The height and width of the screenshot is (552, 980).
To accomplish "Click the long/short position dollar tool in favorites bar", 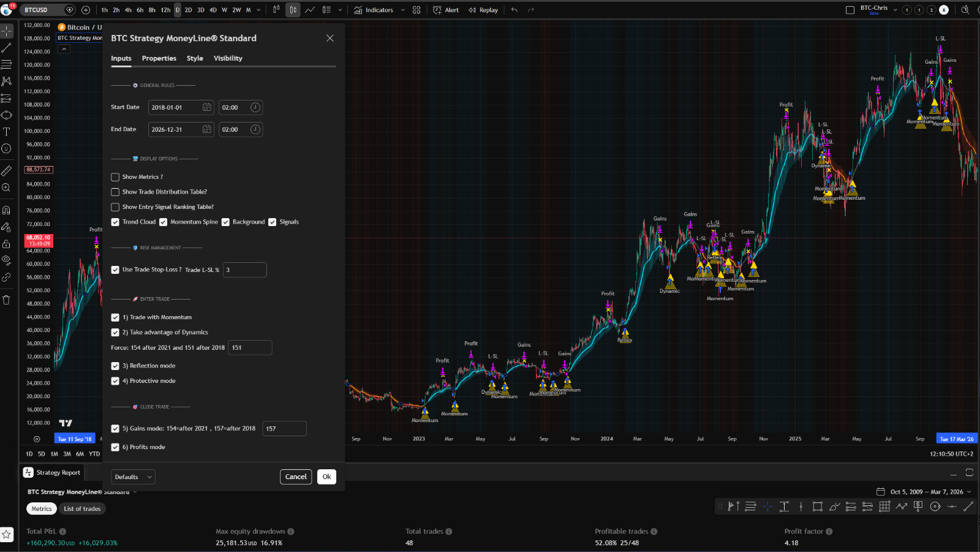I will point(918,506).
